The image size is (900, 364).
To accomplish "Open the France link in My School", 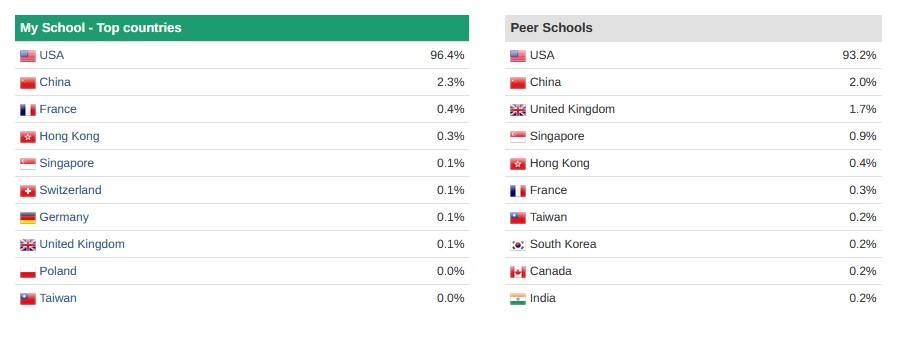I will click(x=57, y=109).
